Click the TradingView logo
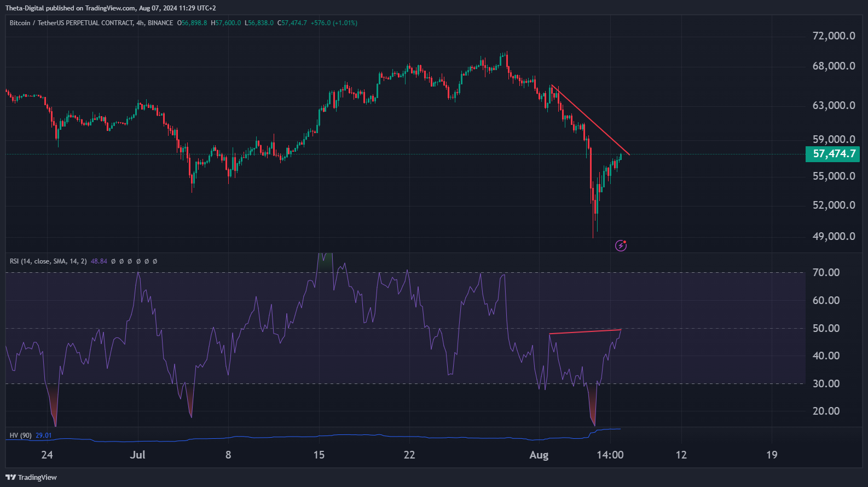Viewport: 868px width, 487px height. 31,477
